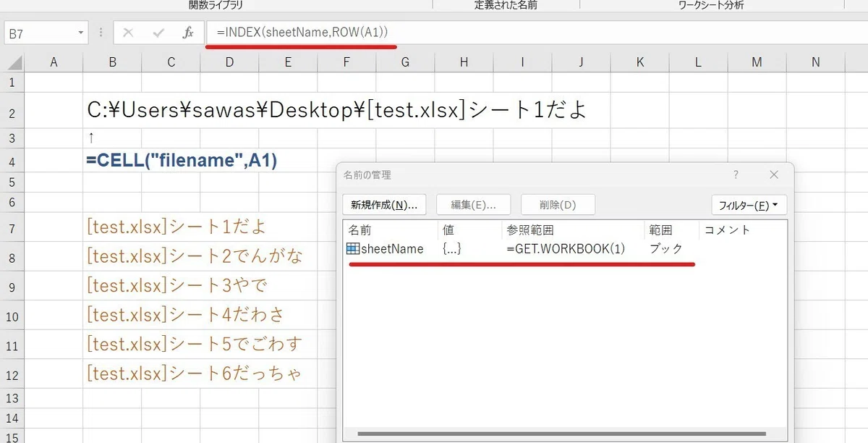Select row 7 header
Viewport: 868px width, 443px height.
pyautogui.click(x=12, y=228)
